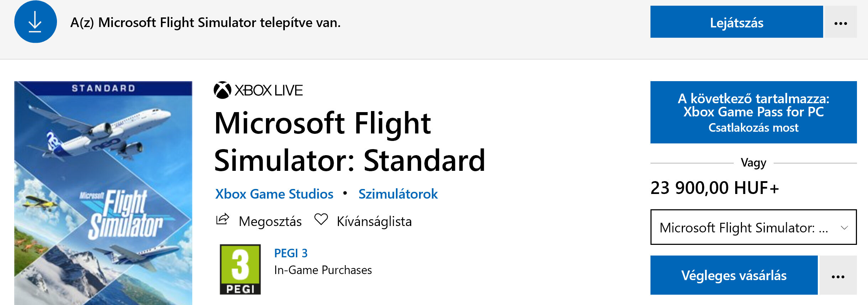Click the dropdown chevron arrow
This screenshot has height=305, width=868.
pos(844,227)
